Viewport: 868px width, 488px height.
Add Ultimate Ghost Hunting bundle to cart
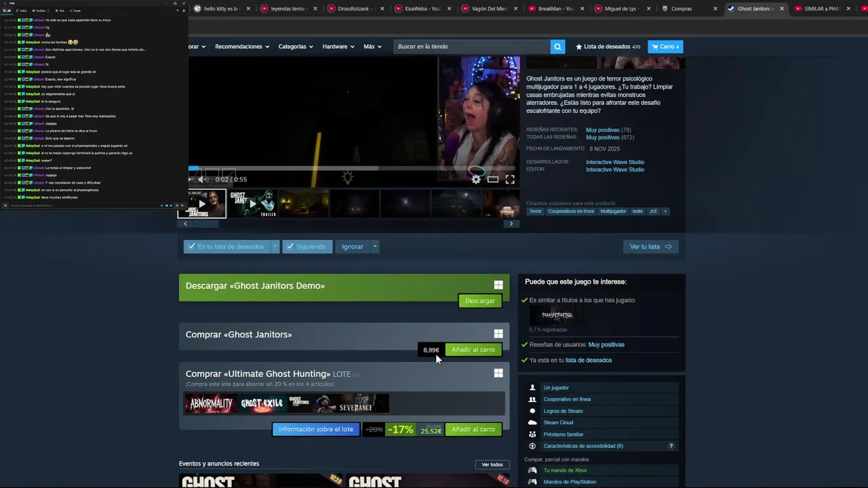point(473,430)
